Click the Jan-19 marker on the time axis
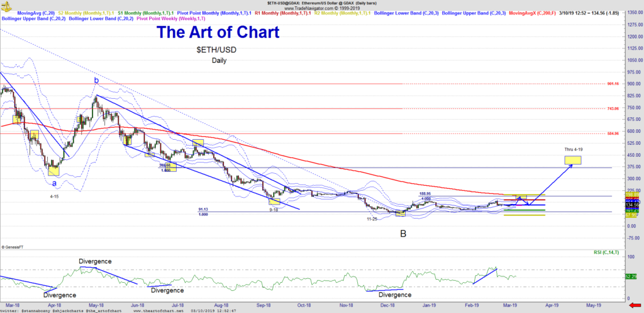 429,304
